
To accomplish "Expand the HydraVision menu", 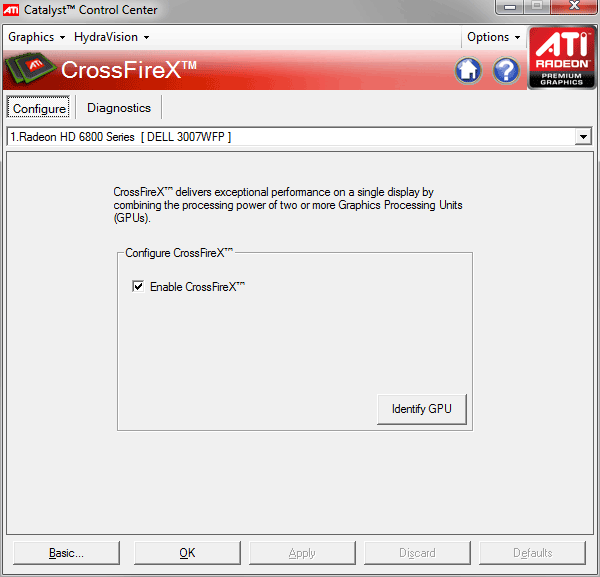I will pyautogui.click(x=111, y=37).
